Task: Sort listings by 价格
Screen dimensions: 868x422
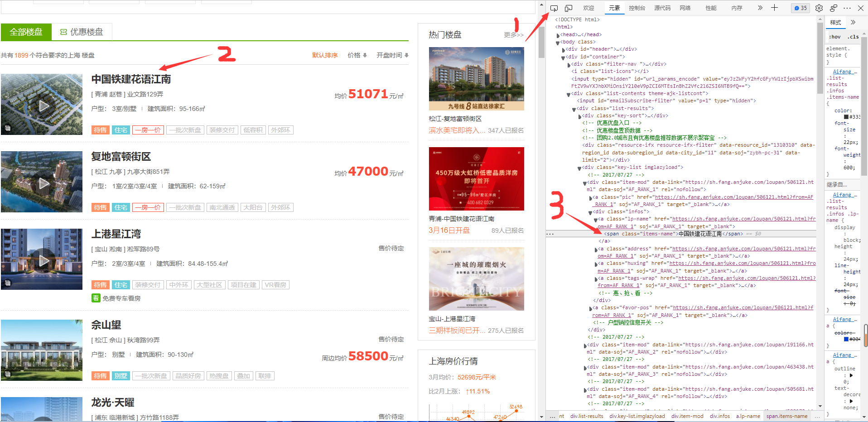Action: point(357,55)
